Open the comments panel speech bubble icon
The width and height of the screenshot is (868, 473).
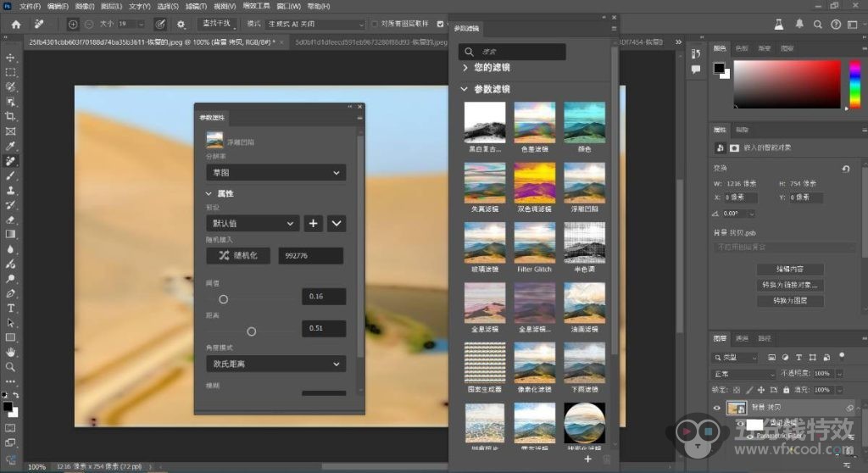click(696, 70)
